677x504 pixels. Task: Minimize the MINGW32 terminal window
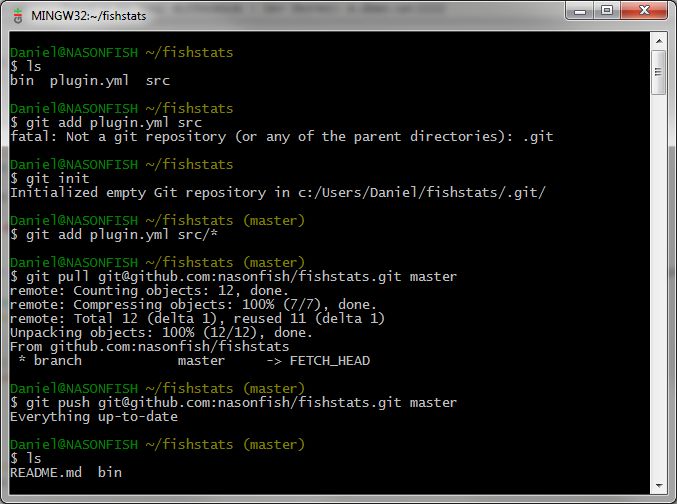pyautogui.click(x=580, y=11)
